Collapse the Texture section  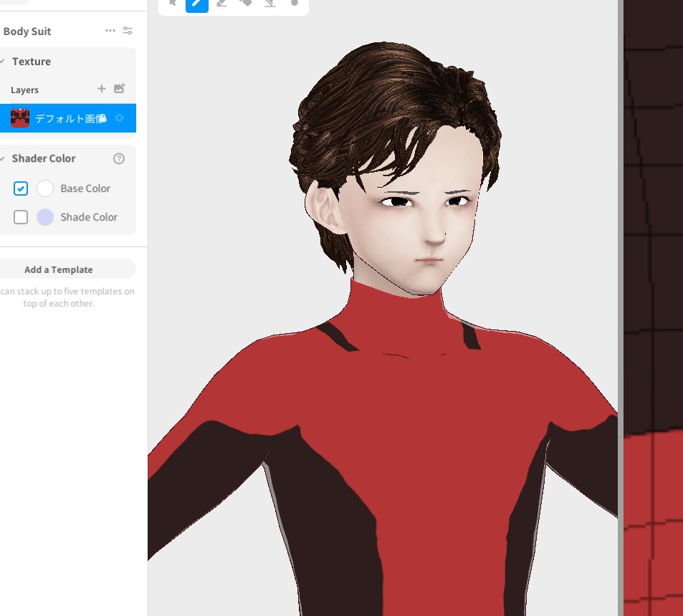pos(3,62)
